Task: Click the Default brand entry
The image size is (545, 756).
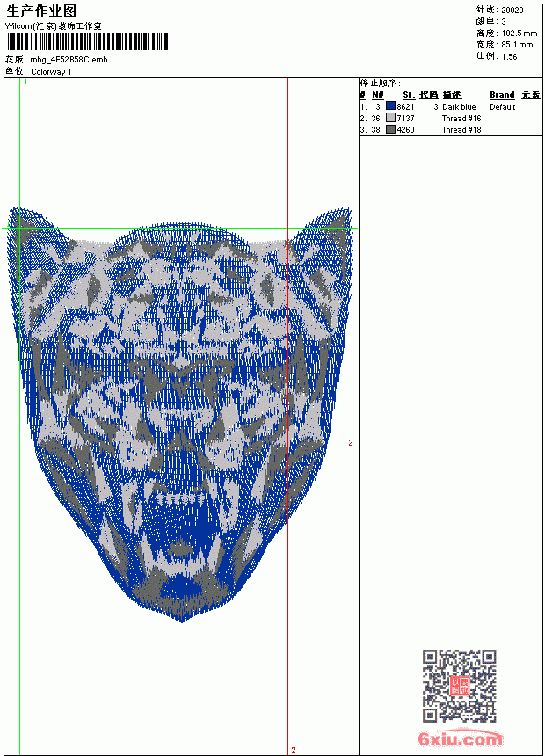Action: pos(503,107)
